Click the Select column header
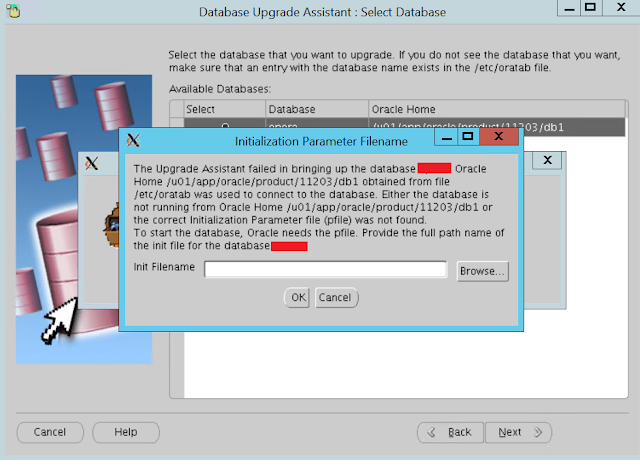This screenshot has width=640, height=470. pyautogui.click(x=224, y=109)
